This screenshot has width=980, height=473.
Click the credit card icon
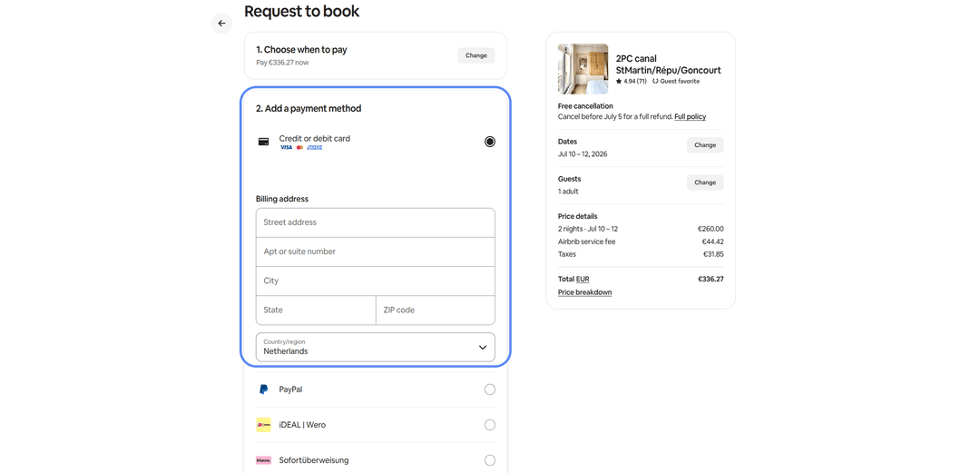pos(264,142)
